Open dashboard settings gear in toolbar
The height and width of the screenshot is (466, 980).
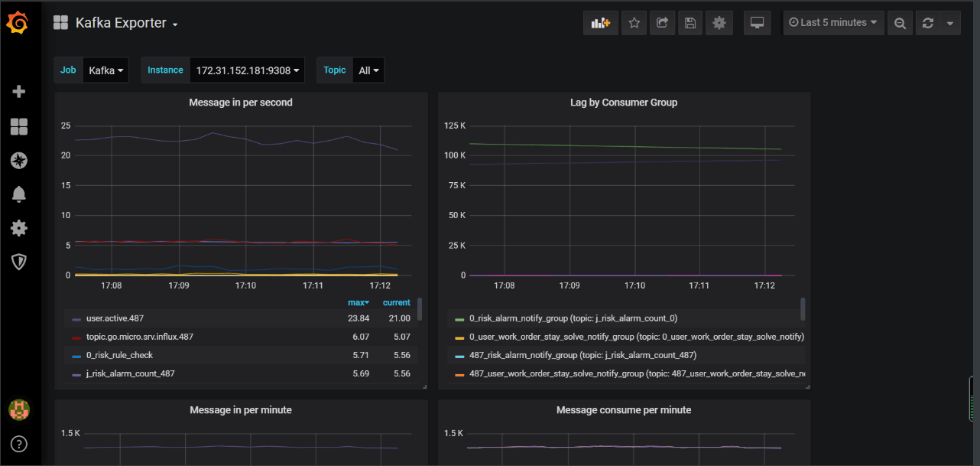[719, 23]
